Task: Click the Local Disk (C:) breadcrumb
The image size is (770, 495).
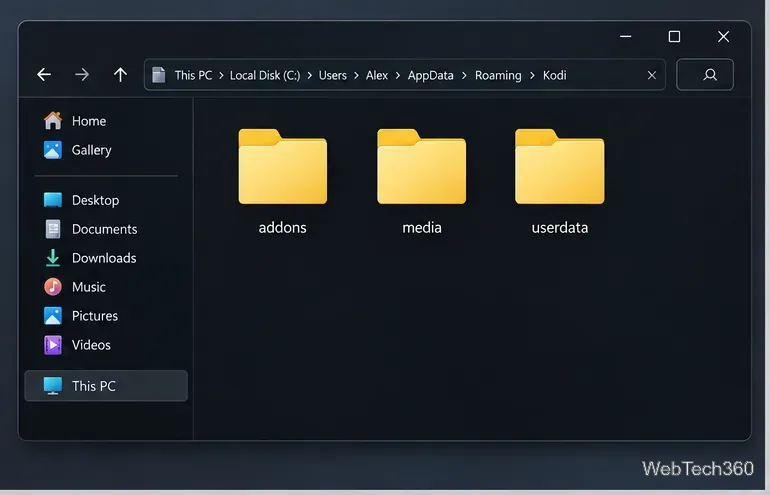Action: (265, 75)
